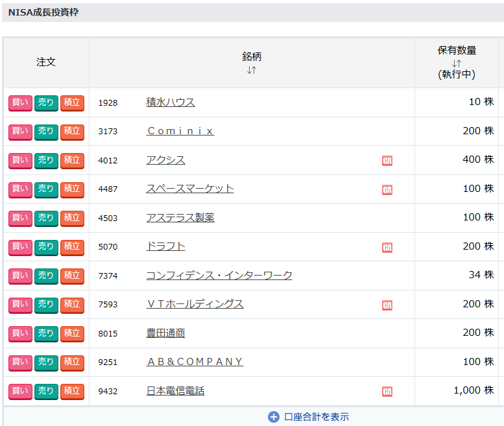
Task: Click 積立 for 積水ハウス
Action: click(x=72, y=103)
